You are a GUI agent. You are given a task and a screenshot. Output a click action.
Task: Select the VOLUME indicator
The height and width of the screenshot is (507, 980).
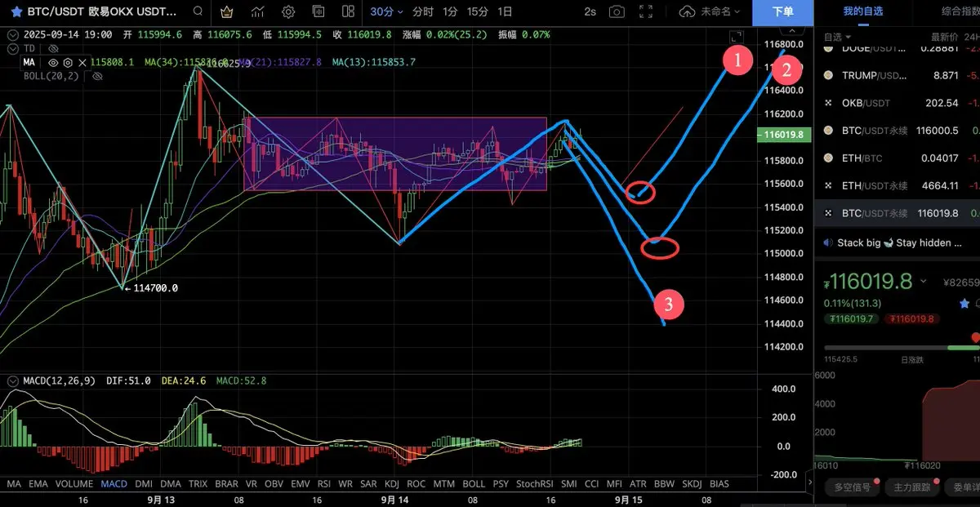point(75,484)
